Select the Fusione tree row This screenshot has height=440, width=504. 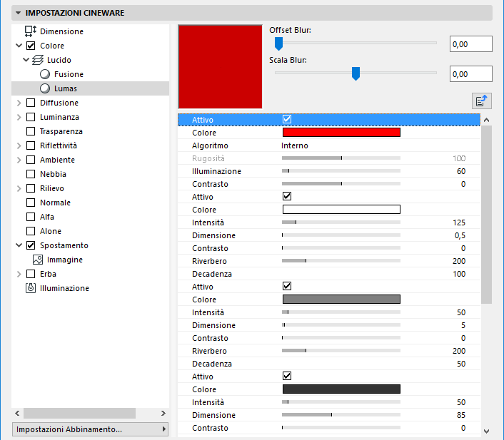pyautogui.click(x=91, y=74)
